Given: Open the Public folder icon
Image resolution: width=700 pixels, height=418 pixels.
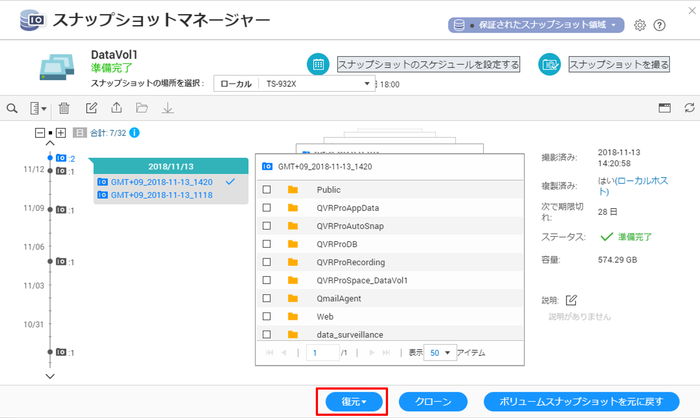Looking at the screenshot, I should tap(293, 190).
